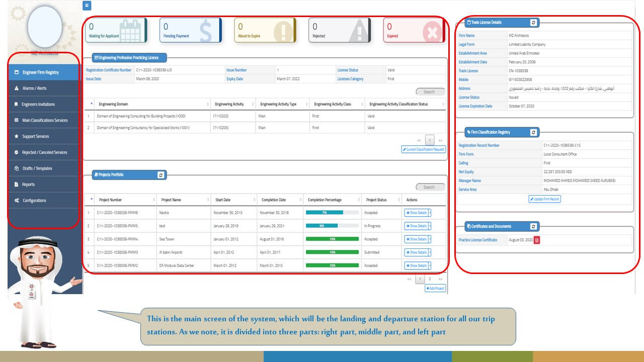Screen dimensions: 644x362
Task: Click the Expired status card
Action: (414, 30)
